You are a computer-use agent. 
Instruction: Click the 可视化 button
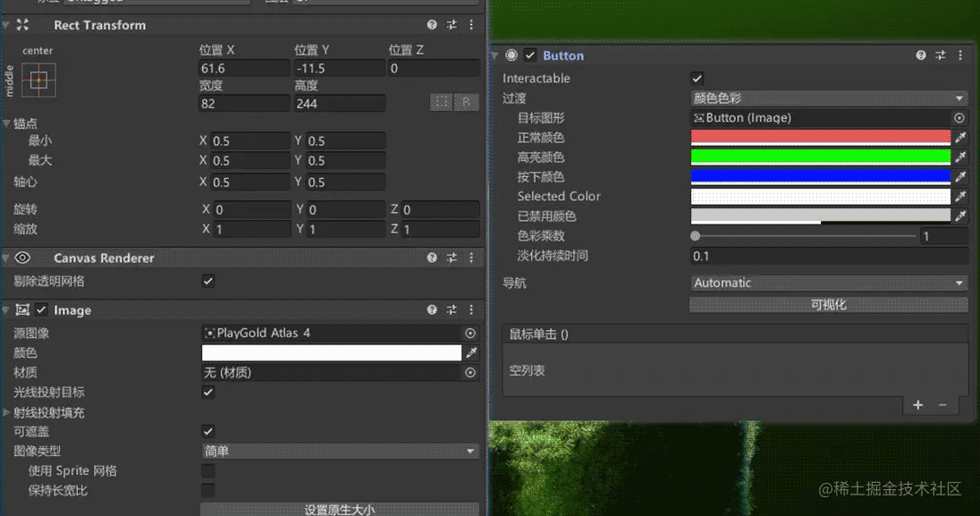[828, 304]
